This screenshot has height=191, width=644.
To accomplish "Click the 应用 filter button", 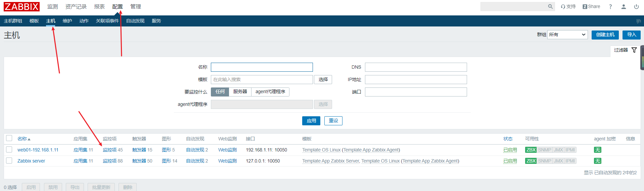I will [x=311, y=121].
